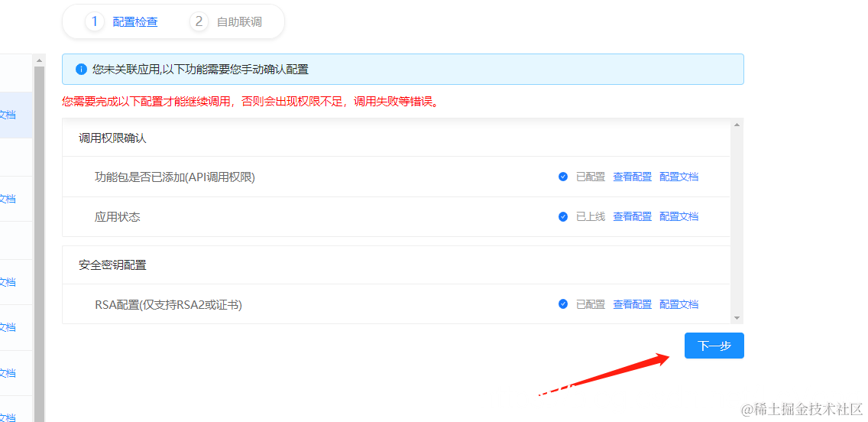
Task: Open 查看配置 link in 应用状态 row
Action: tap(632, 216)
